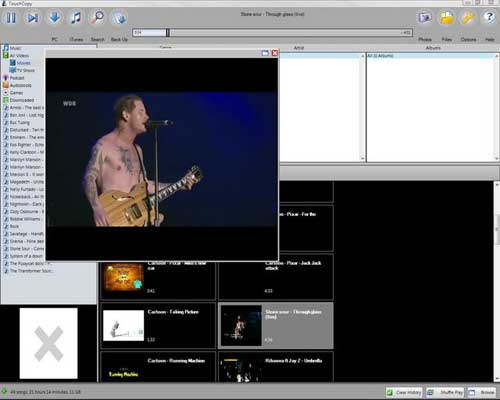This screenshot has width=500, height=400.
Task: Select Audiobooks in the sidebar
Action: click(20, 85)
